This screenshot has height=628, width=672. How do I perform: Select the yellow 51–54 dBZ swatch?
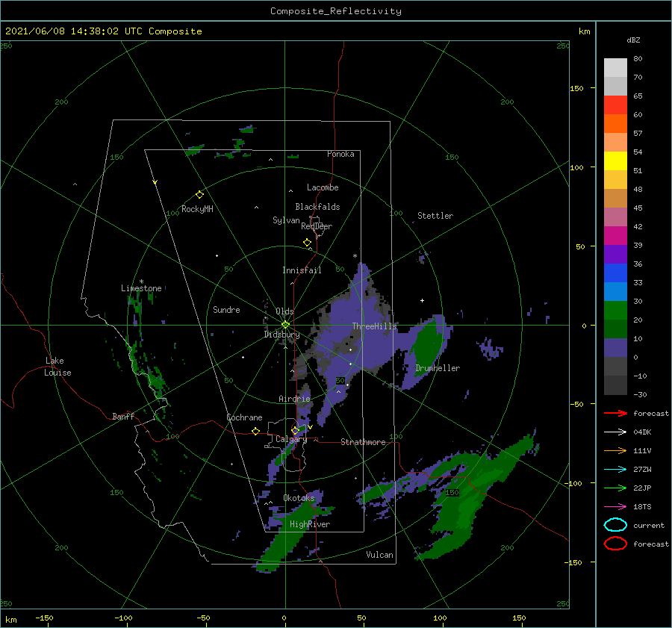pyautogui.click(x=615, y=161)
